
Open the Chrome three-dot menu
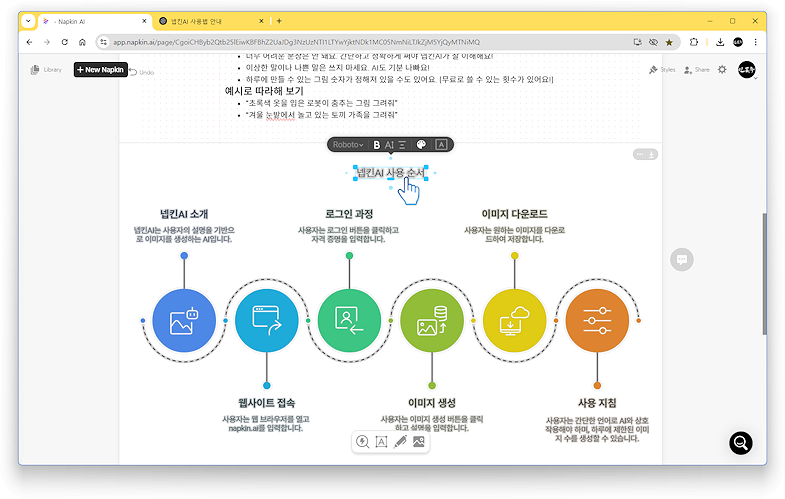[755, 42]
